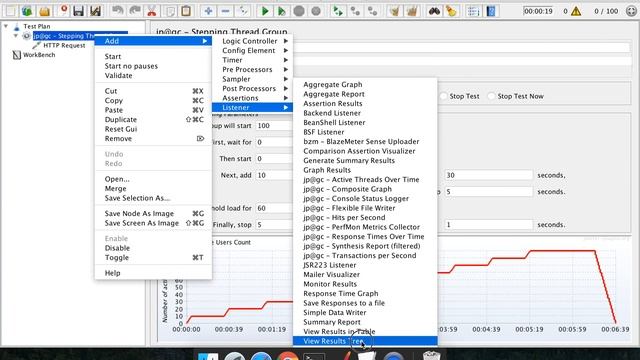Screen dimensions: 640x360
Task: Click the Redo arrow icon in the toolbar
Action: coord(135,11)
